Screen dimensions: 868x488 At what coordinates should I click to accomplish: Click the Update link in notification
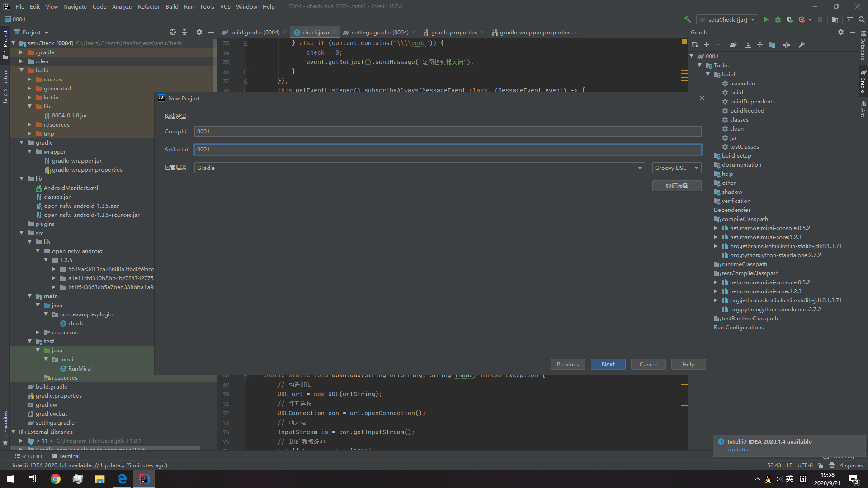(x=739, y=450)
